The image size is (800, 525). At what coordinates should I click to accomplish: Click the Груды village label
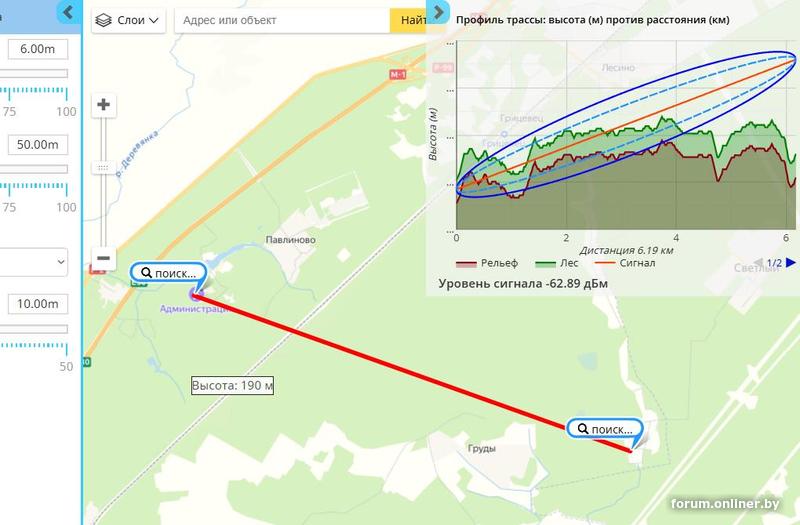[x=482, y=448]
